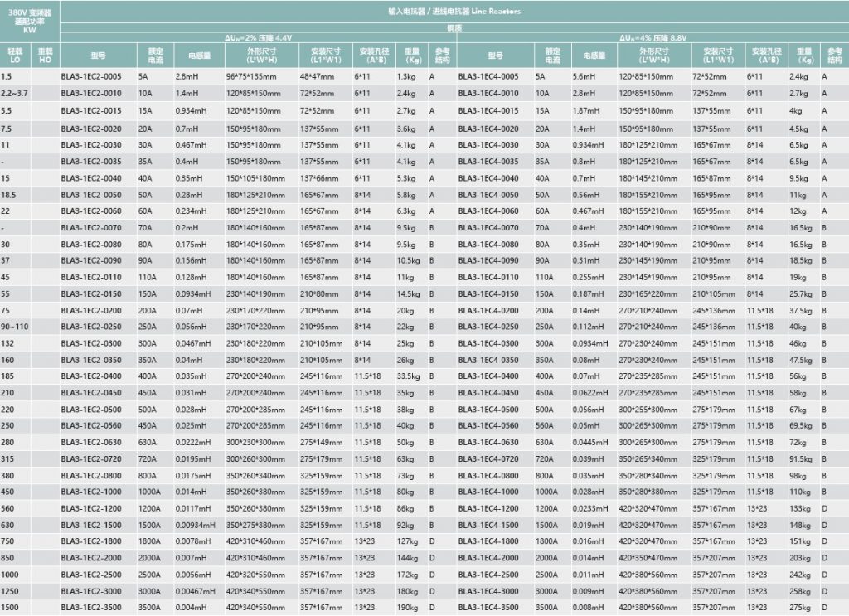Click the 96*75*135mm dimension cell
The width and height of the screenshot is (849, 616).
[x=251, y=77]
